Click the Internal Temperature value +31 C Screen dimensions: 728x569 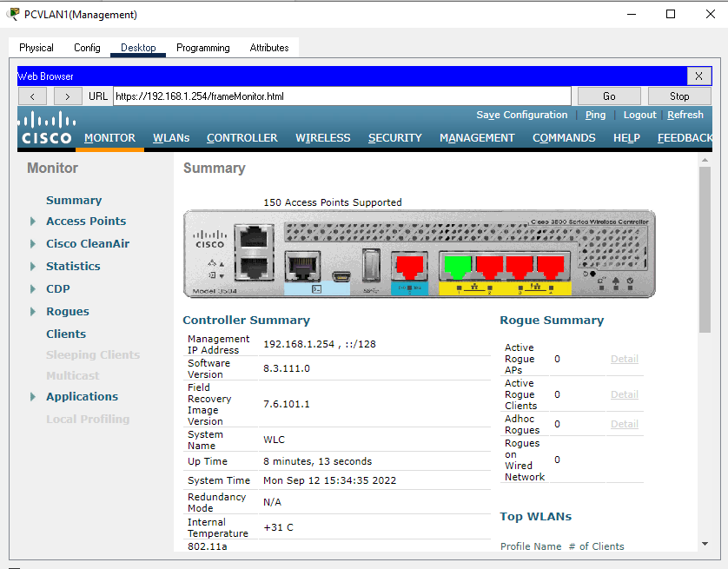[x=278, y=527]
